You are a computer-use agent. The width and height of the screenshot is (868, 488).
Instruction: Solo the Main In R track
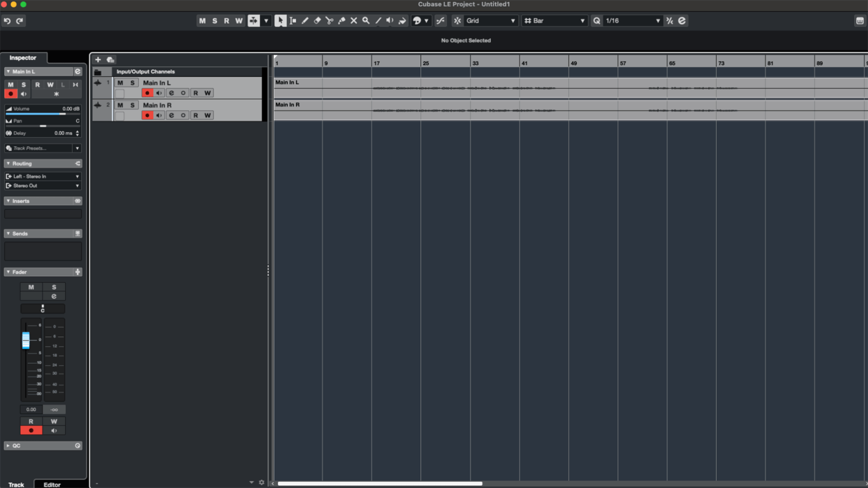tap(132, 105)
